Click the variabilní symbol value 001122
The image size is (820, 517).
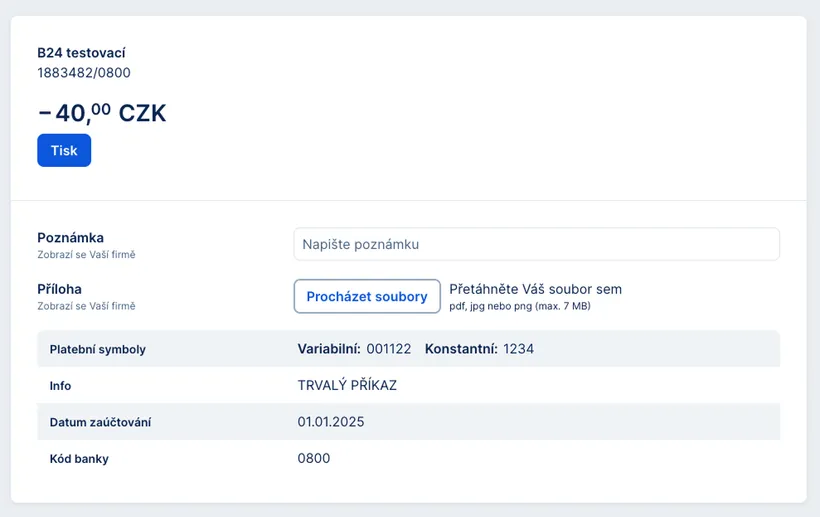coord(389,349)
